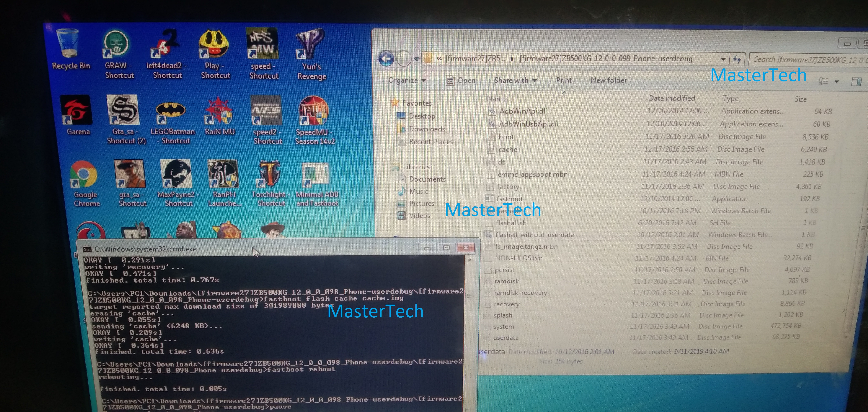Click the Open toolbar button

pyautogui.click(x=460, y=80)
